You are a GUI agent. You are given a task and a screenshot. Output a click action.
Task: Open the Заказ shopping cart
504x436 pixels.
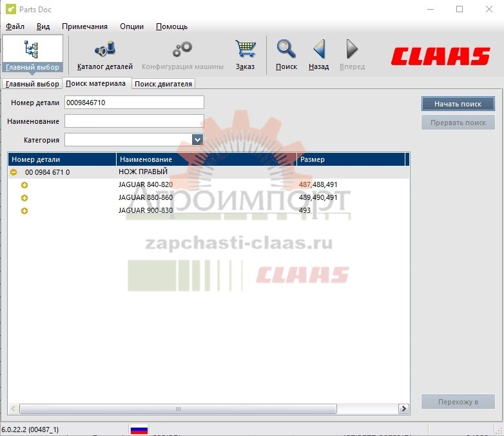(x=246, y=48)
